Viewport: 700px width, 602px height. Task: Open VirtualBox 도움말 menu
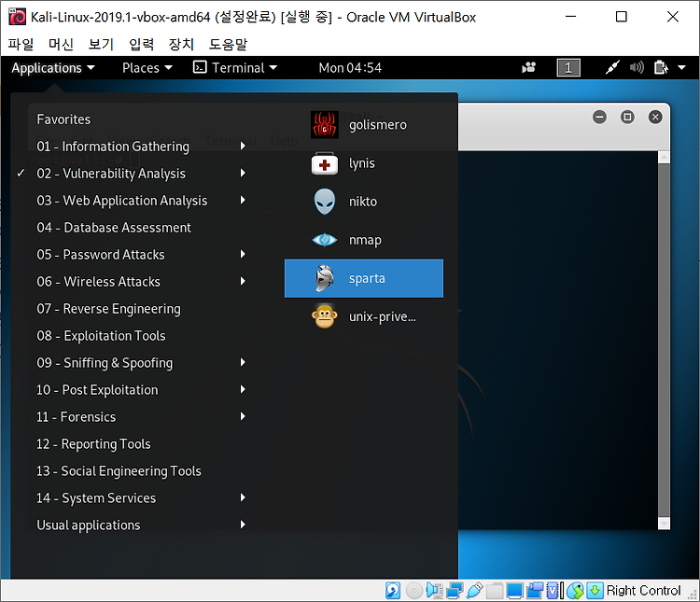(x=228, y=44)
